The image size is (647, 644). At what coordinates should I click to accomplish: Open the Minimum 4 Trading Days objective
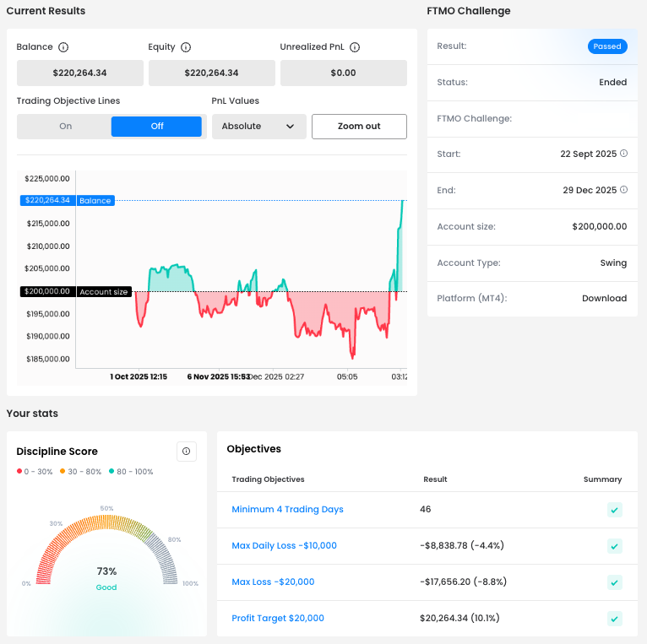287,510
